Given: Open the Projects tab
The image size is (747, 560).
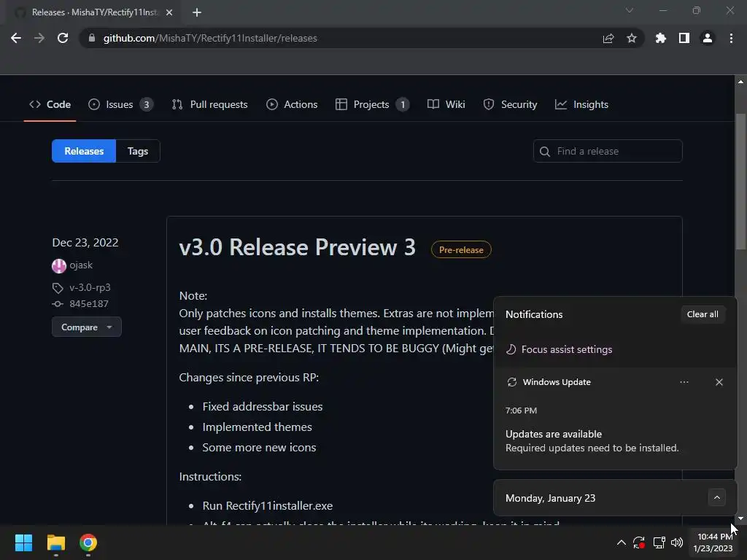Looking at the screenshot, I should coord(372,104).
